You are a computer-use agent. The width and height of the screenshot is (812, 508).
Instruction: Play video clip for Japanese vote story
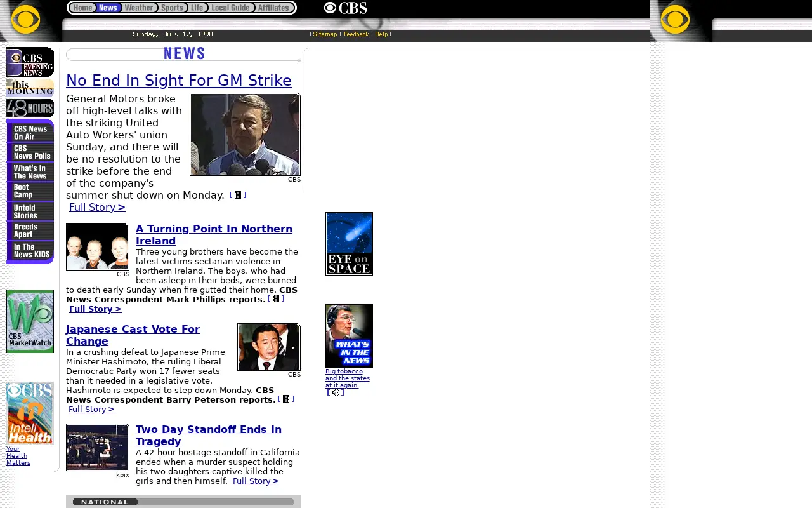tap(286, 399)
